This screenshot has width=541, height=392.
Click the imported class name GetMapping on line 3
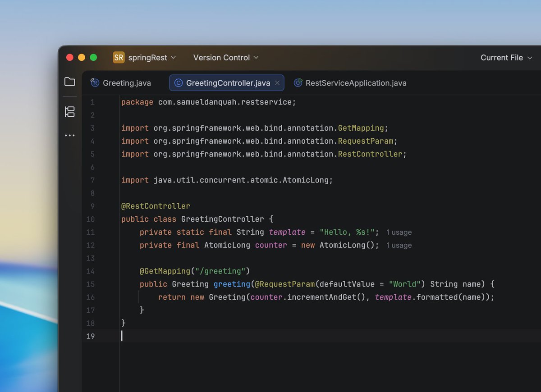361,128
